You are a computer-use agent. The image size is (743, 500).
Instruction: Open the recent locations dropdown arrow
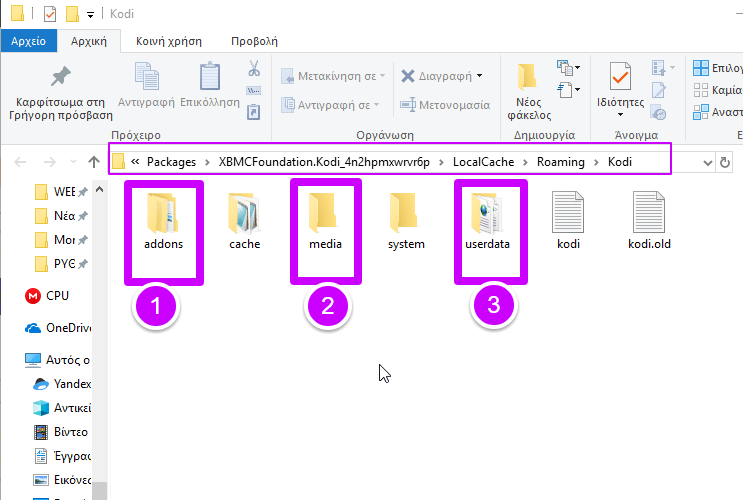pos(73,162)
